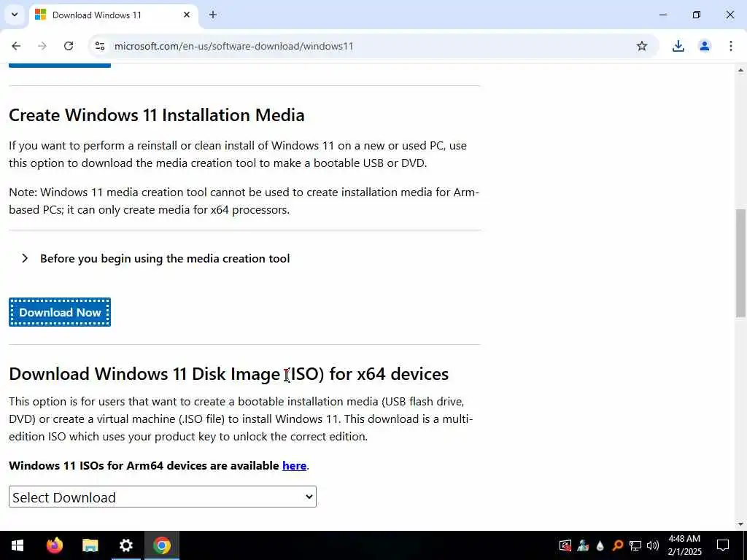Click the browser Forward arrow
747x560 pixels.
[x=42, y=46]
